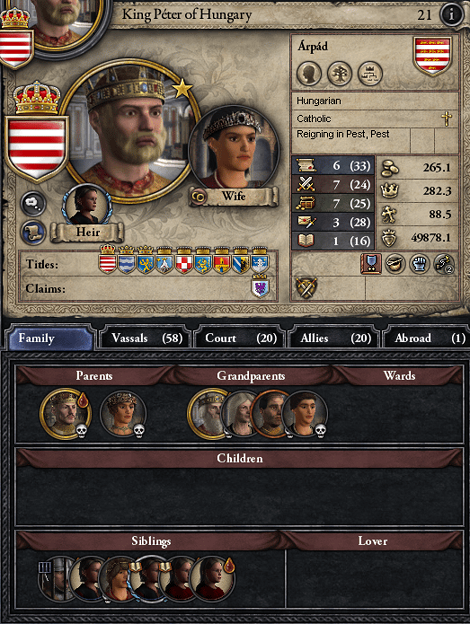This screenshot has width=470, height=624.
Task: Switch to the Vassals tab
Action: coord(144,338)
